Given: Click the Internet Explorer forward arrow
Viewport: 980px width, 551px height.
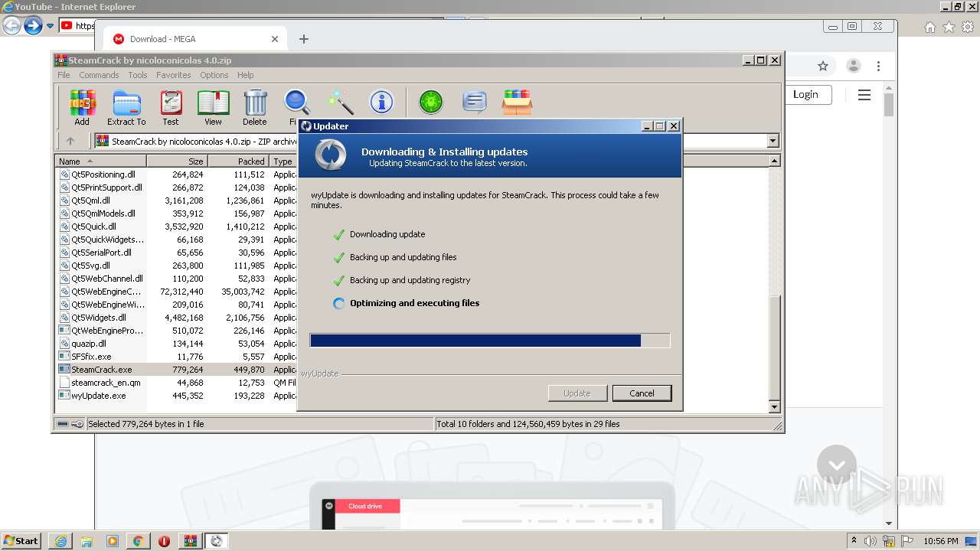Looking at the screenshot, I should [33, 26].
